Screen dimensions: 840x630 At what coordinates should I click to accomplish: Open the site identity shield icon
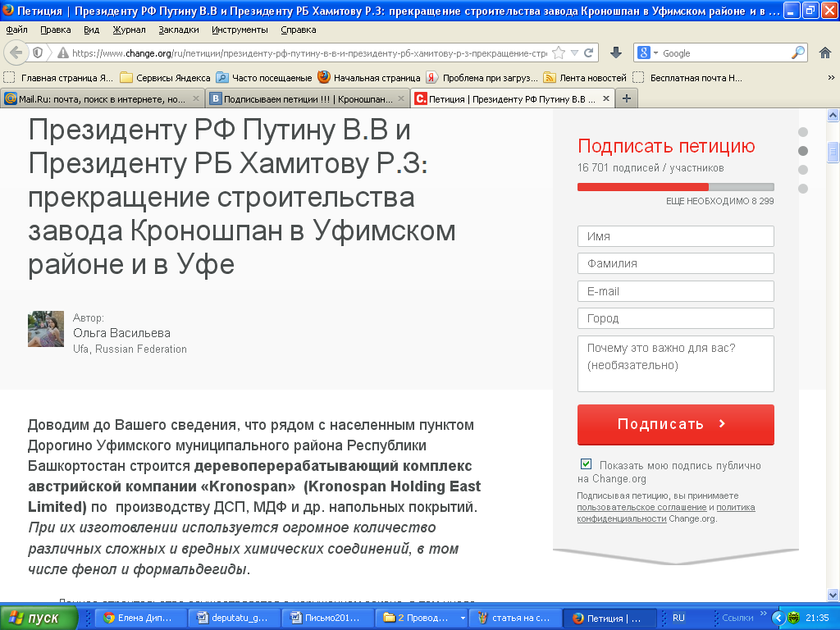click(38, 52)
